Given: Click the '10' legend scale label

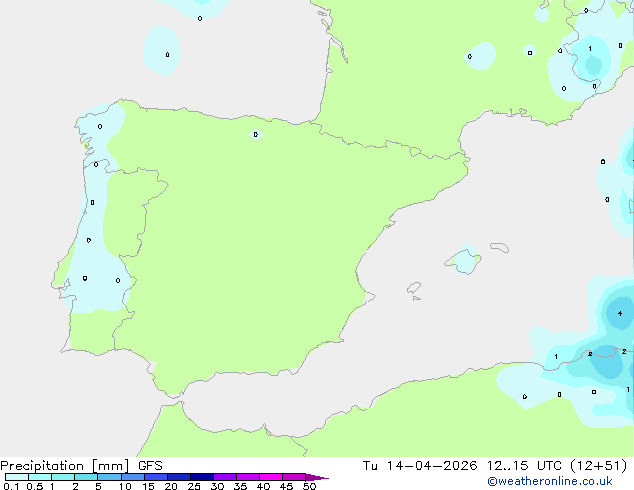Looking at the screenshot, I should pos(125,486).
